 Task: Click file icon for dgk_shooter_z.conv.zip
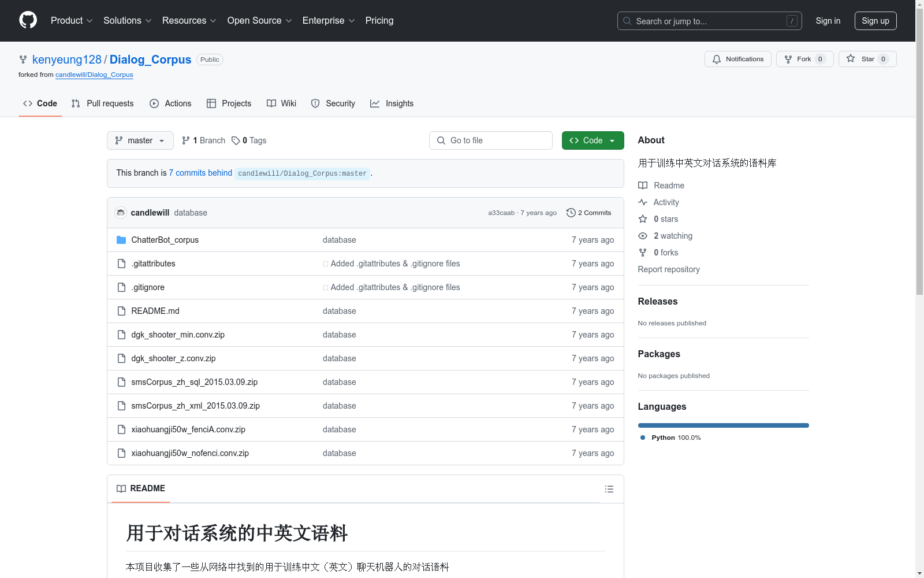coord(121,358)
